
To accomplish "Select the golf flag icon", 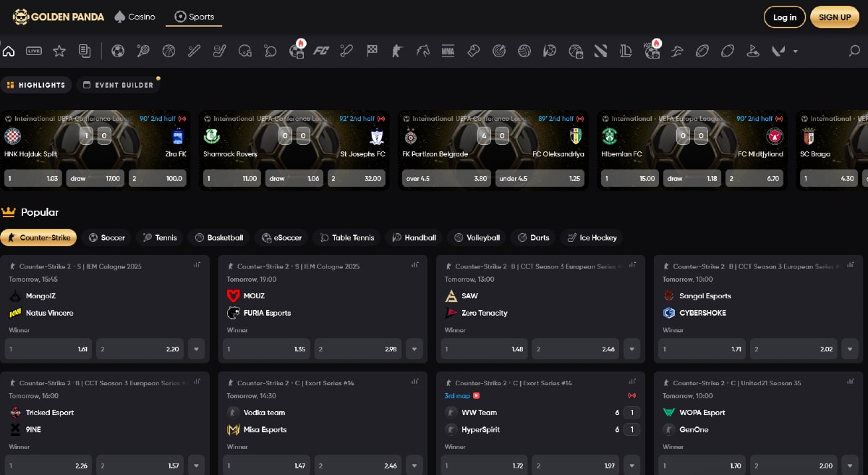I will point(752,51).
